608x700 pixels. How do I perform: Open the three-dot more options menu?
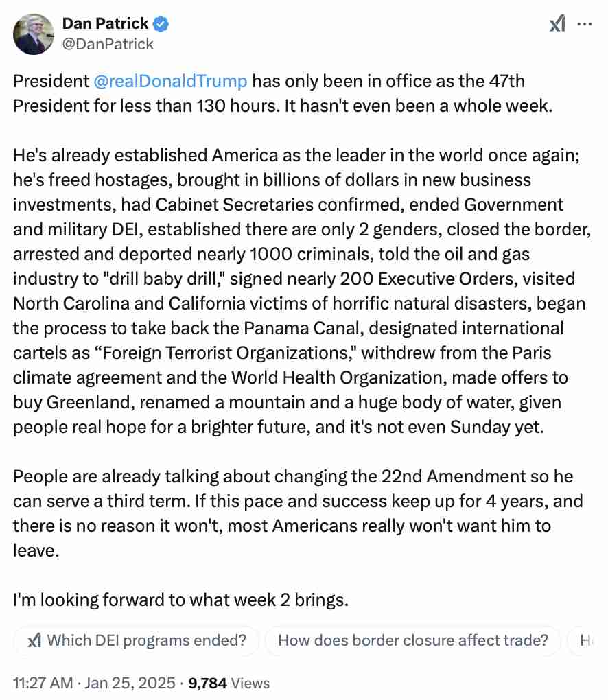(584, 24)
